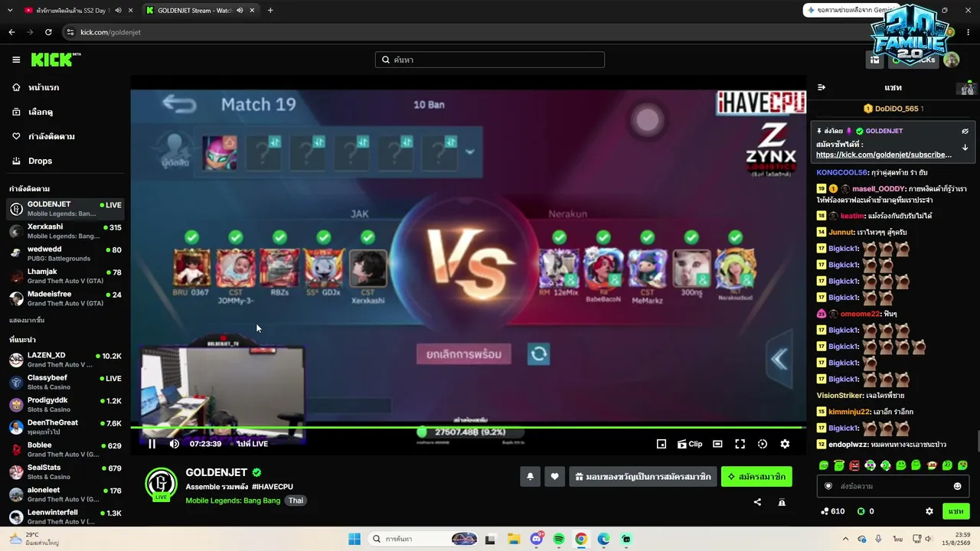Share the GOLDENJET stream
980x551 pixels.
(757, 502)
